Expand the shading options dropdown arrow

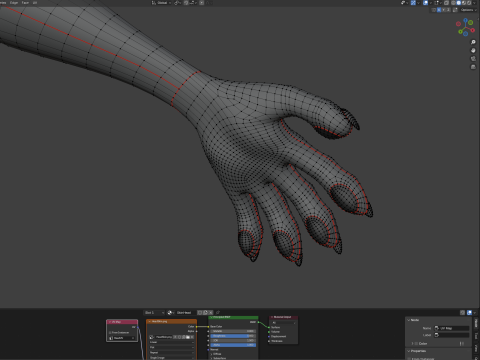[x=474, y=3]
